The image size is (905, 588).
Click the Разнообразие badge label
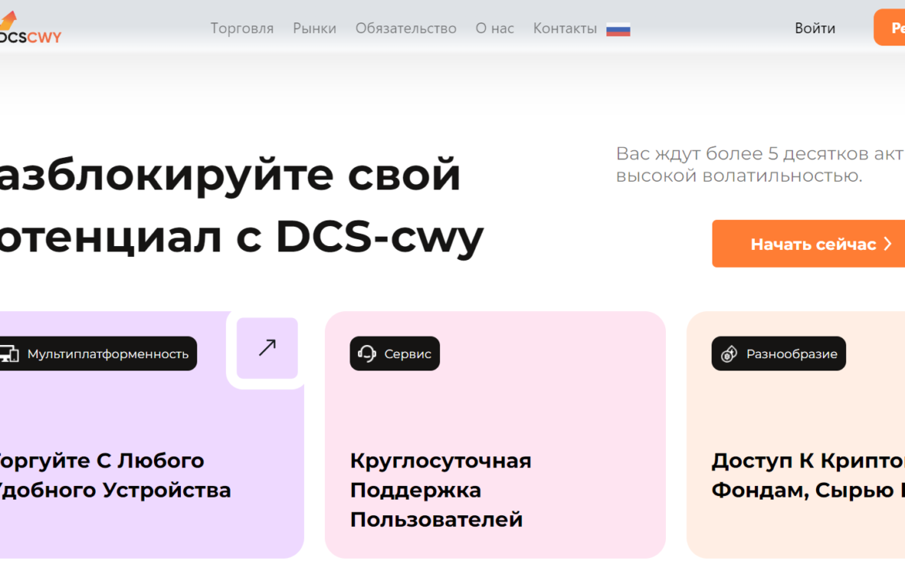point(791,354)
